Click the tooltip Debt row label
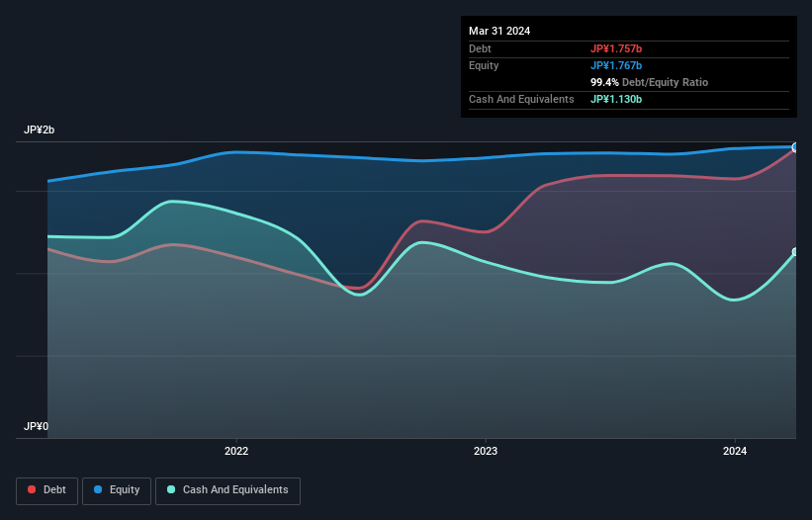The height and width of the screenshot is (520, 812). point(480,48)
